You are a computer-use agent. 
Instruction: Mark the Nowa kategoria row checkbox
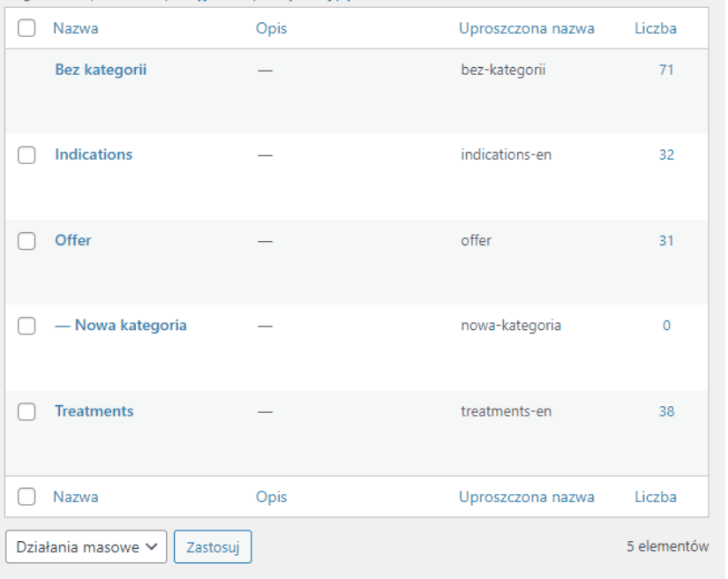coord(26,326)
